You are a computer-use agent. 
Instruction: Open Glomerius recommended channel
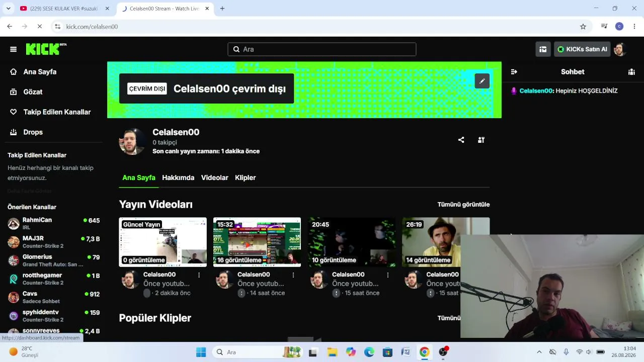53,260
